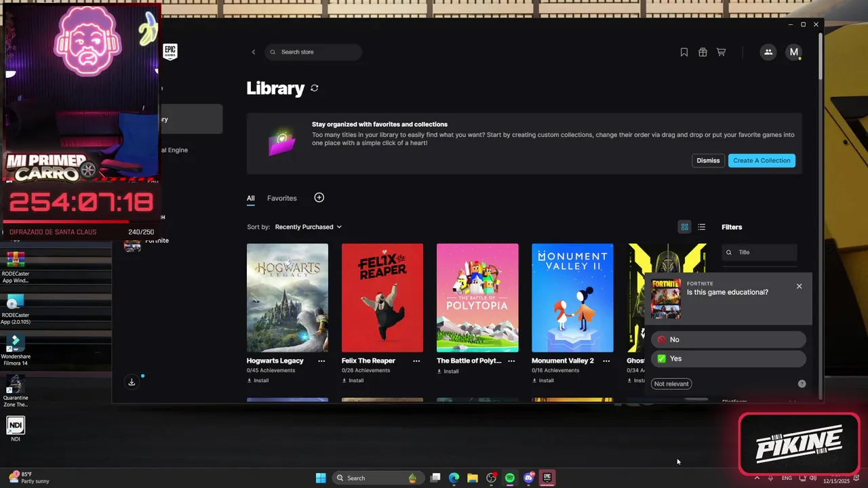This screenshot has width=868, height=488.
Task: Open Spotify from the taskbar
Action: (510, 478)
